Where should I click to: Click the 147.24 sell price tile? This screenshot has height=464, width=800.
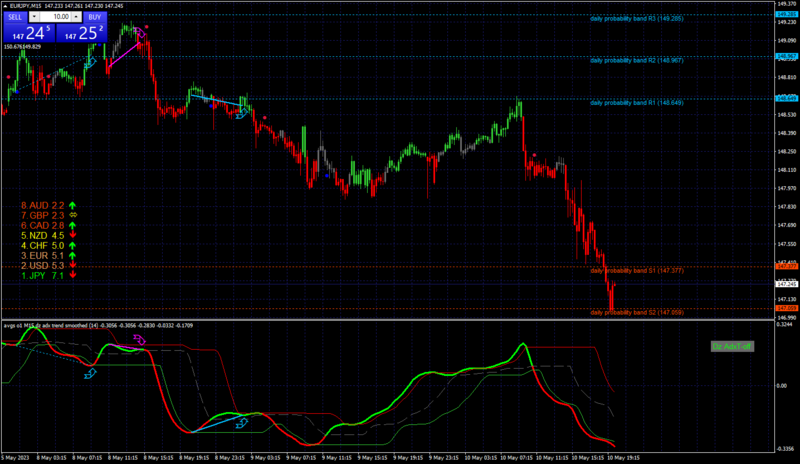point(29,33)
